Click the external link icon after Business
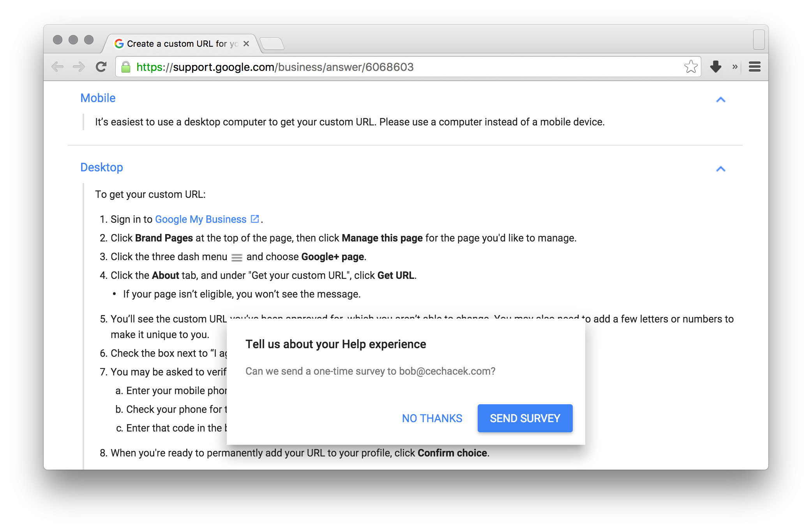The height and width of the screenshot is (532, 812). point(255,219)
